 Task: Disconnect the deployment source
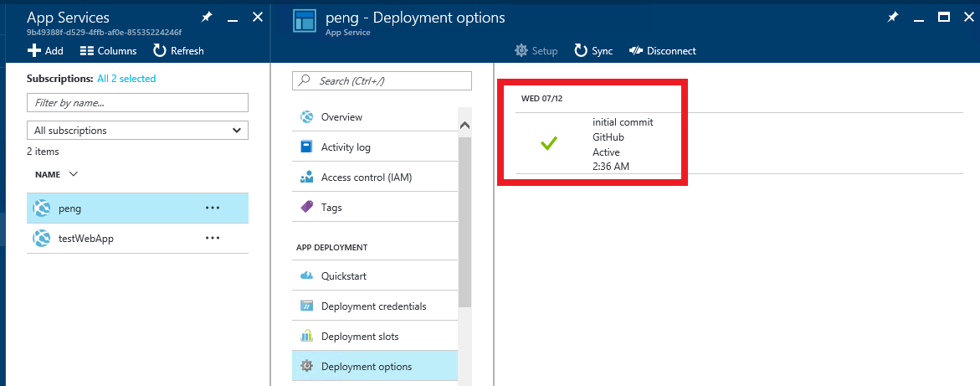663,51
